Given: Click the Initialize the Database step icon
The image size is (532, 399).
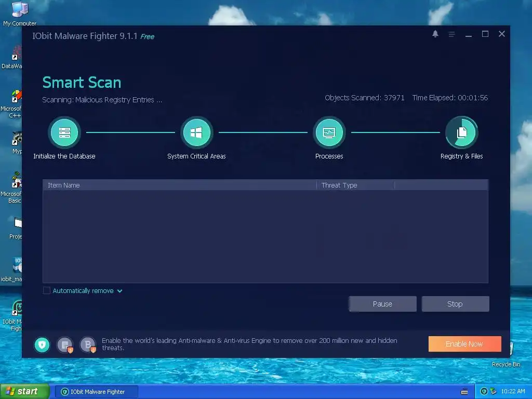Looking at the screenshot, I should [x=64, y=132].
